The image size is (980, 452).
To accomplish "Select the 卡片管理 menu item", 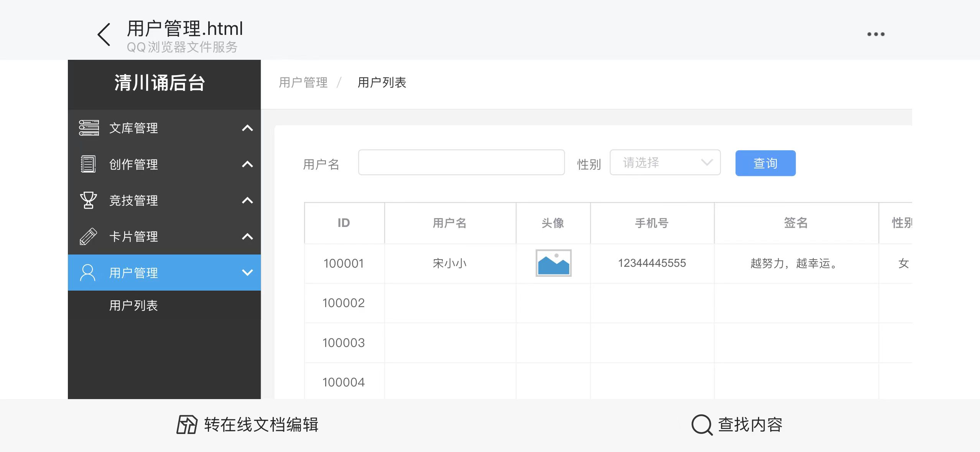I will 164,237.
